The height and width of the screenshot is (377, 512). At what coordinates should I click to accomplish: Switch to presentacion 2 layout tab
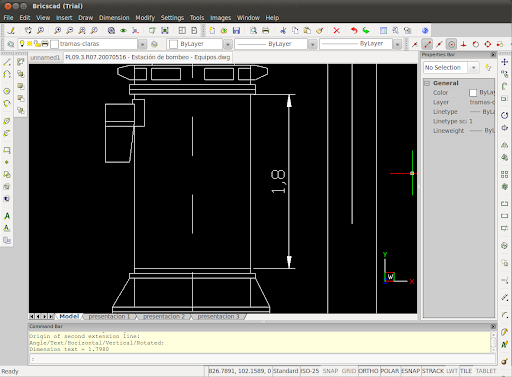pos(164,316)
